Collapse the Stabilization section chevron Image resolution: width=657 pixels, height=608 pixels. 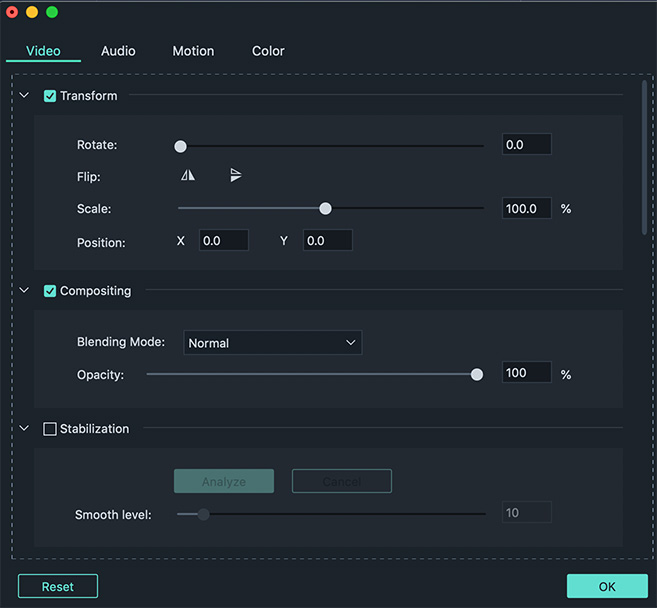coord(24,428)
